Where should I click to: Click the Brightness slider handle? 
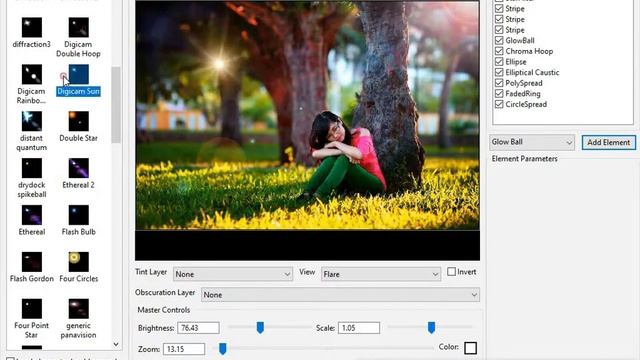pyautogui.click(x=260, y=327)
